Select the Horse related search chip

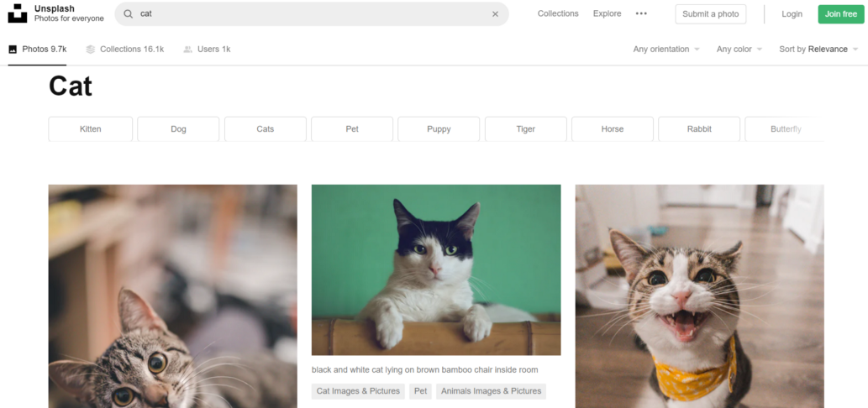[x=613, y=128]
